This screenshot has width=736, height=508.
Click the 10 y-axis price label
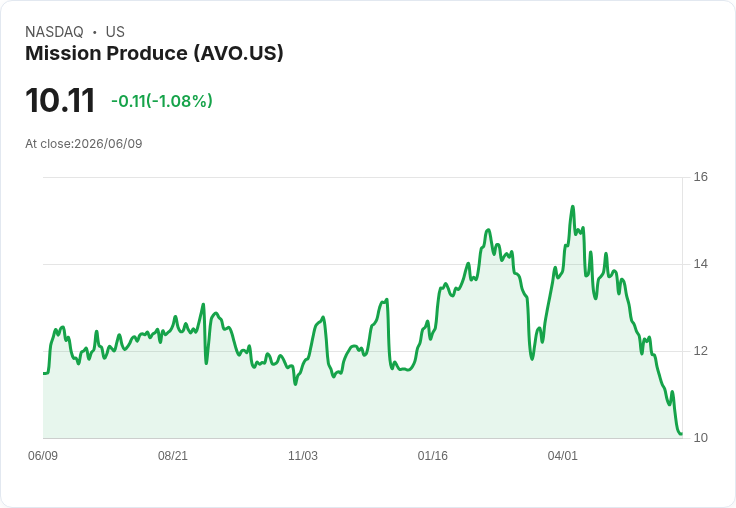point(700,438)
